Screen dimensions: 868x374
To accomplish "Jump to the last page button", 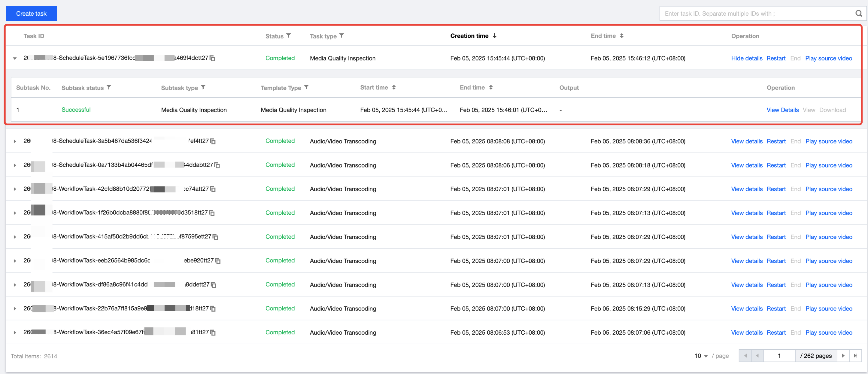I will tap(855, 356).
